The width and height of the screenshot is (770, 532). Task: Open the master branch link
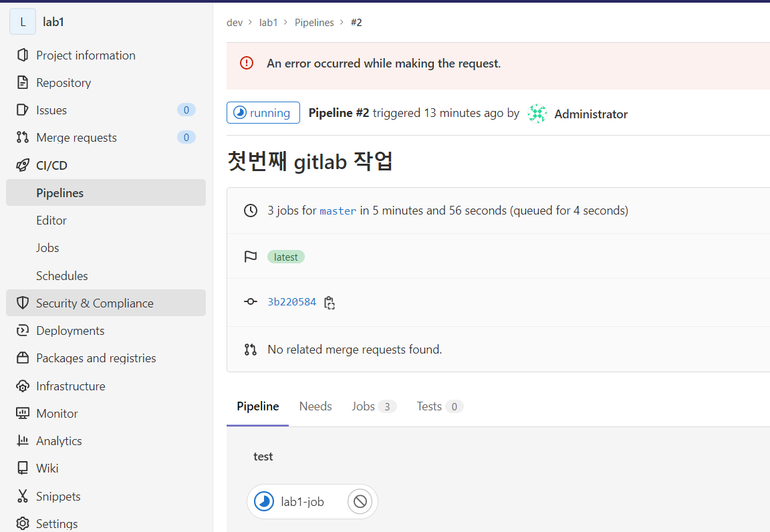pyautogui.click(x=338, y=211)
